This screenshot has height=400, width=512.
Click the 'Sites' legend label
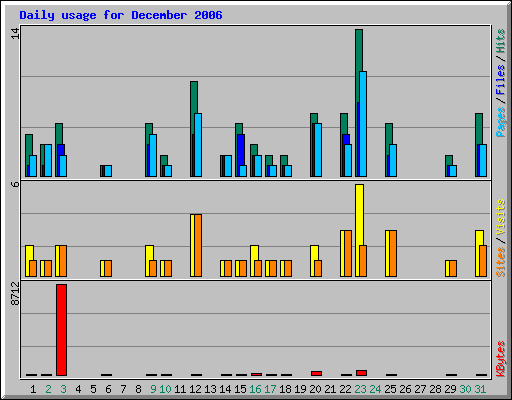click(x=501, y=262)
